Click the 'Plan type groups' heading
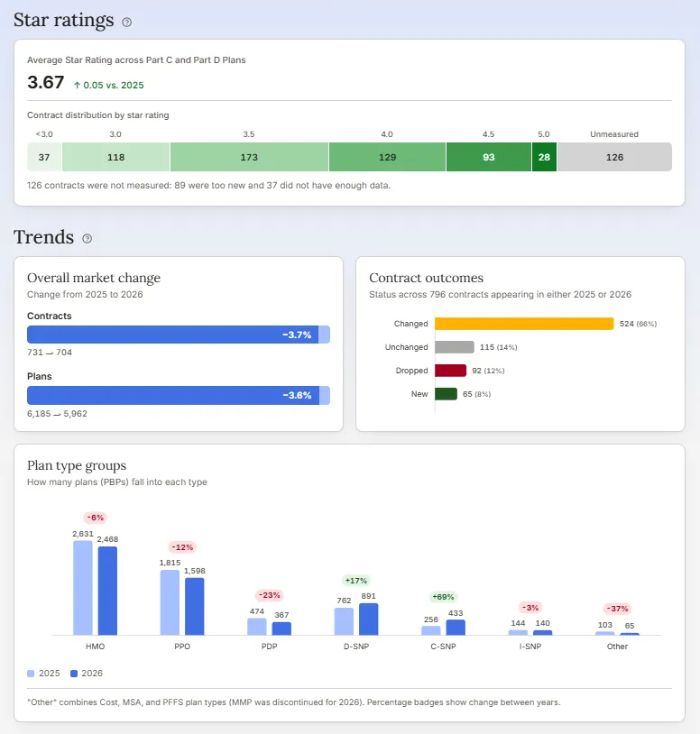 click(x=77, y=466)
